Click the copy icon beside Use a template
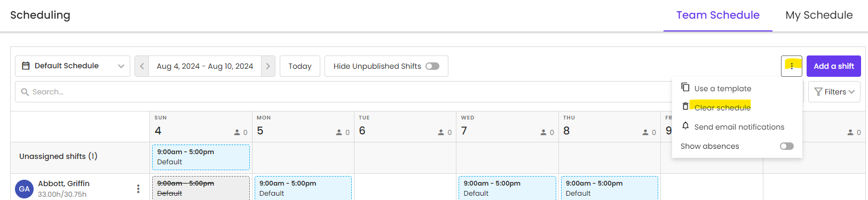 point(685,87)
